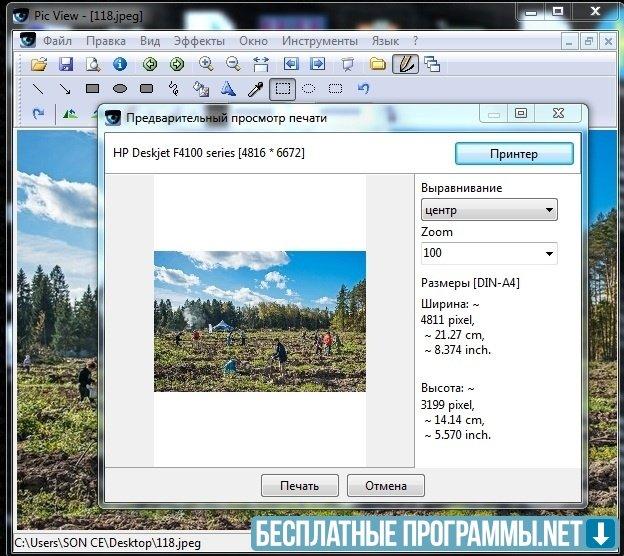Click the Принтер button
The image size is (624, 556).
coord(514,154)
